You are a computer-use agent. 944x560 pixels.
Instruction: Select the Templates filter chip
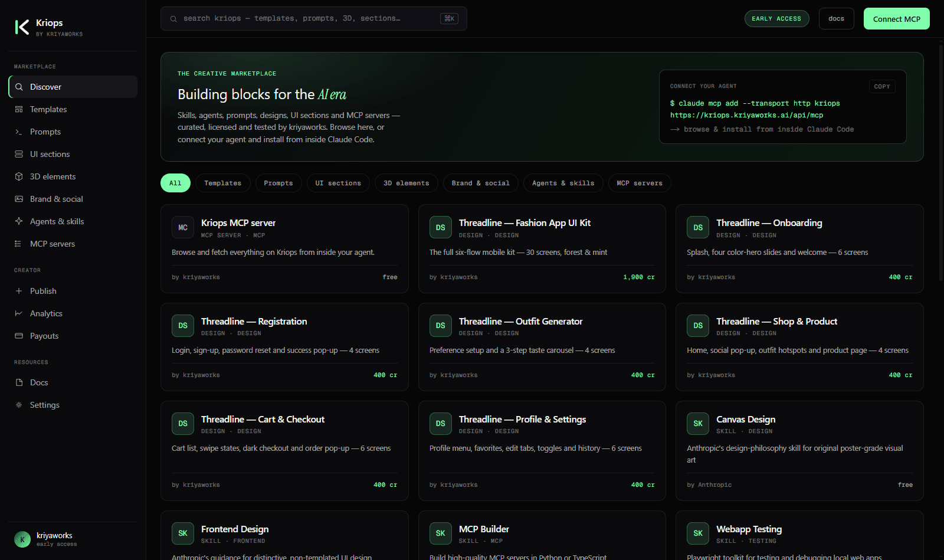click(x=223, y=183)
